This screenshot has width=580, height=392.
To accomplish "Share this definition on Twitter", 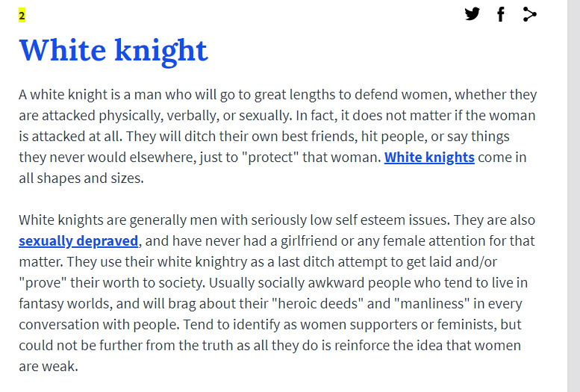I will pyautogui.click(x=472, y=13).
